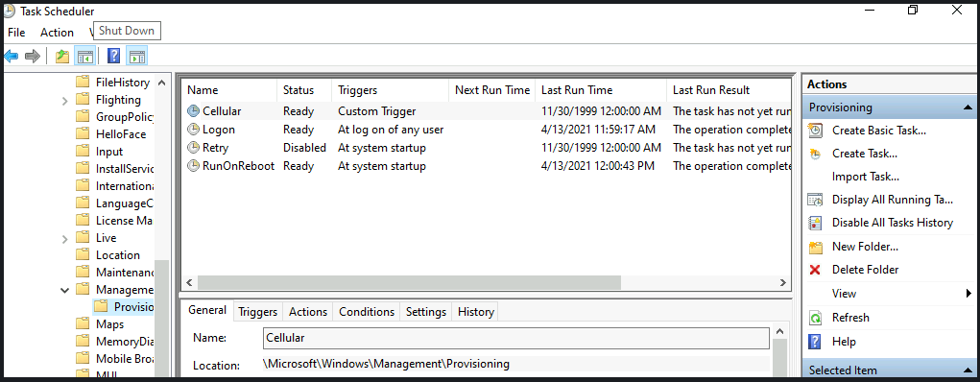This screenshot has height=382, width=980.
Task: Click the Task Scheduler title bar icon
Action: click(9, 11)
